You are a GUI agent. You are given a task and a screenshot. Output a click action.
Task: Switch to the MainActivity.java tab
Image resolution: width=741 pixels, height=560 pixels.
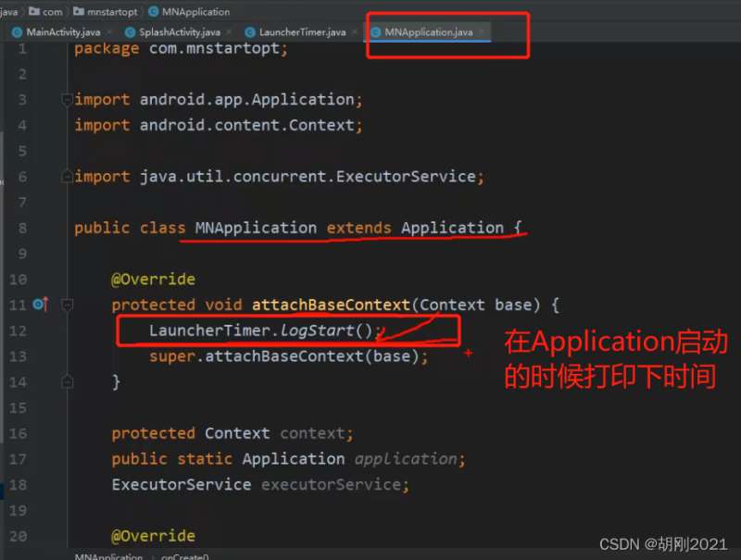[x=63, y=32]
